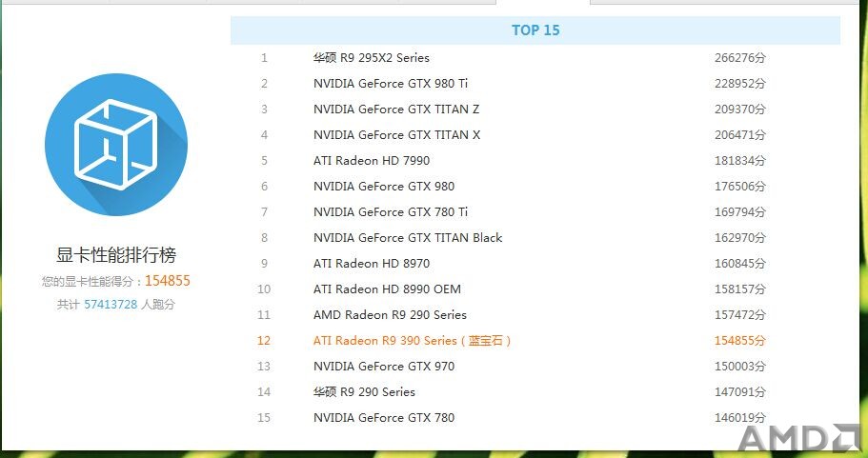Select NVIDIA GeForce GTX 970 row

point(535,367)
